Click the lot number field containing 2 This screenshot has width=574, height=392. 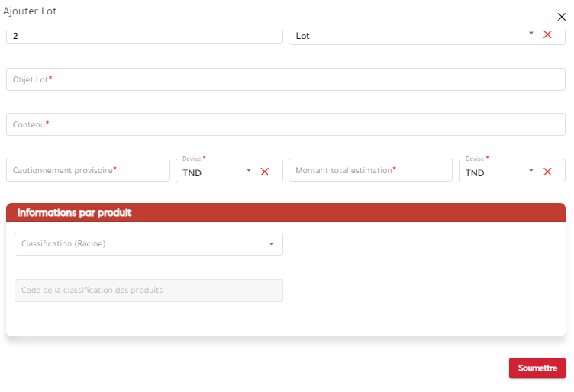(x=144, y=35)
